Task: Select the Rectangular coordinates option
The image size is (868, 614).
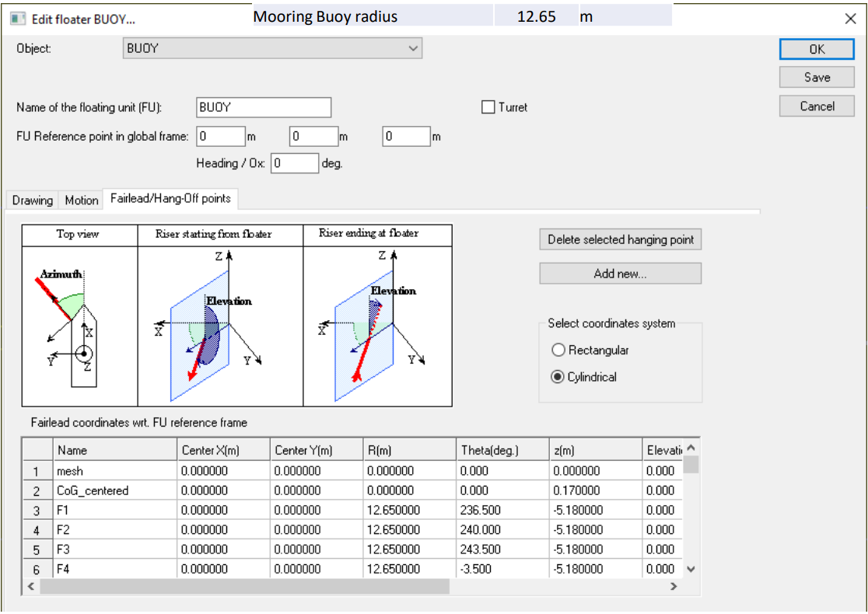Action: click(558, 351)
